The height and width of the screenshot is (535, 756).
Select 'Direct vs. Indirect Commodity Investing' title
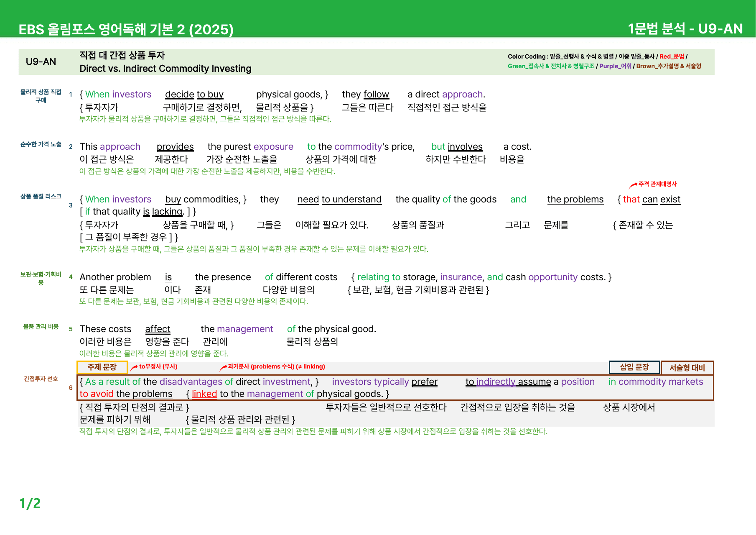(165, 69)
